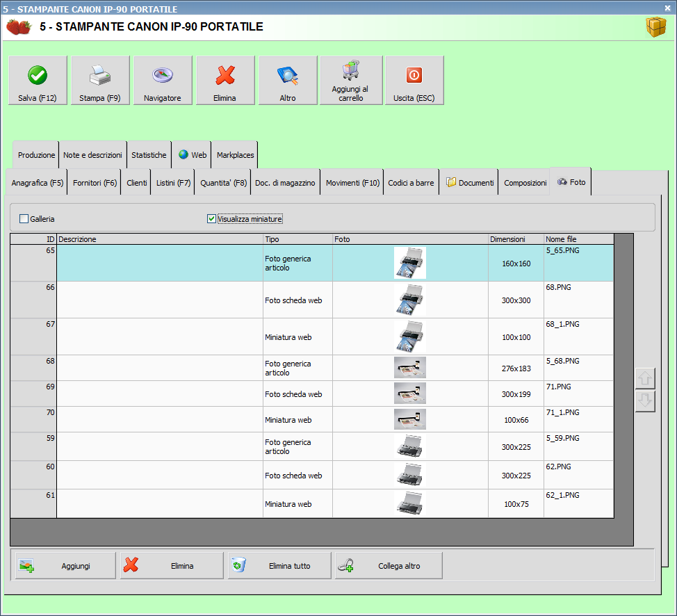Open the Composizioni tab
The width and height of the screenshot is (677, 616).
[525, 183]
